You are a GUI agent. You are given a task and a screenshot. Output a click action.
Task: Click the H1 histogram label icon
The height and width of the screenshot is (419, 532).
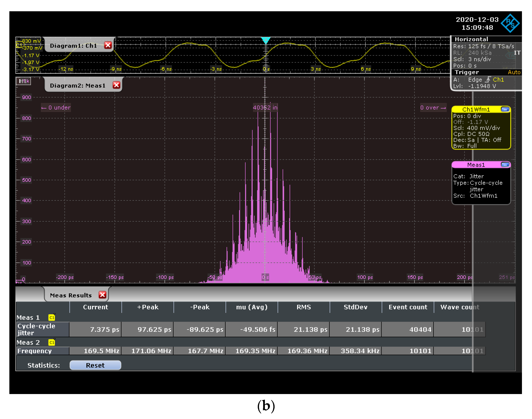[x=24, y=81]
